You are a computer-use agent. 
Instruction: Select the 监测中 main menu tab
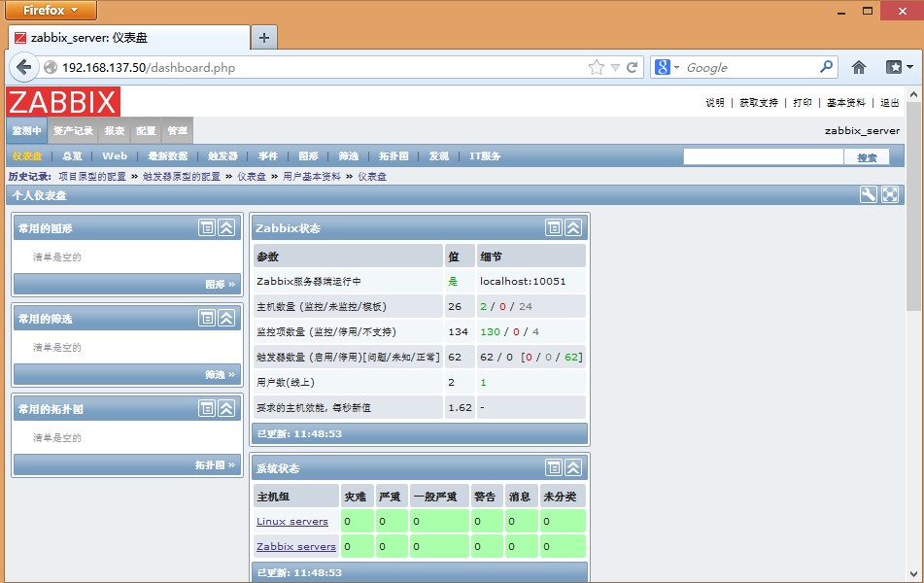[26, 130]
